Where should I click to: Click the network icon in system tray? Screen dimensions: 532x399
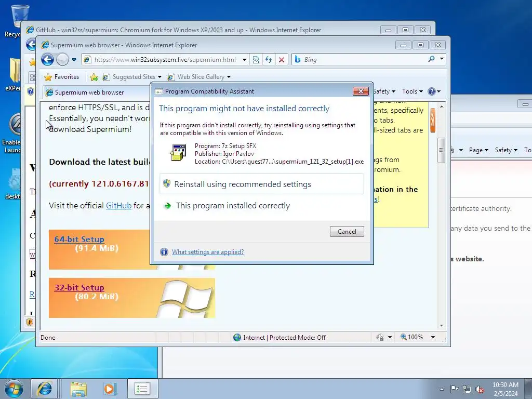(467, 389)
